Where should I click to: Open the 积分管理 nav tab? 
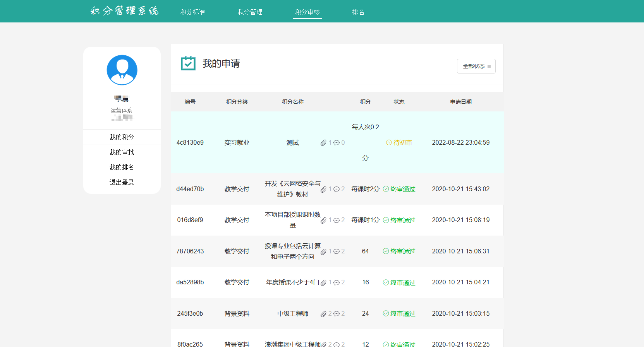click(250, 12)
